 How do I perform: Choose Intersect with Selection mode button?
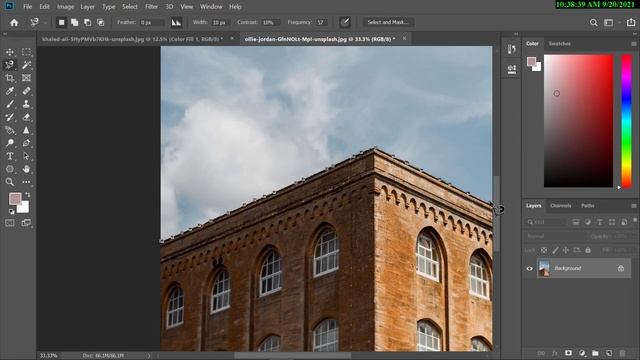point(100,22)
